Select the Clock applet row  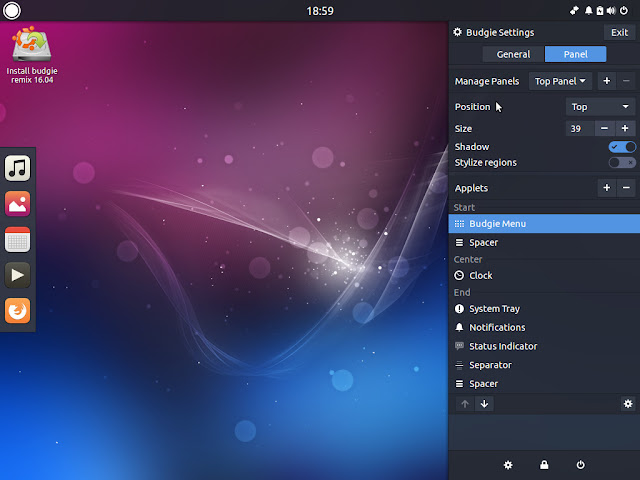[544, 276]
